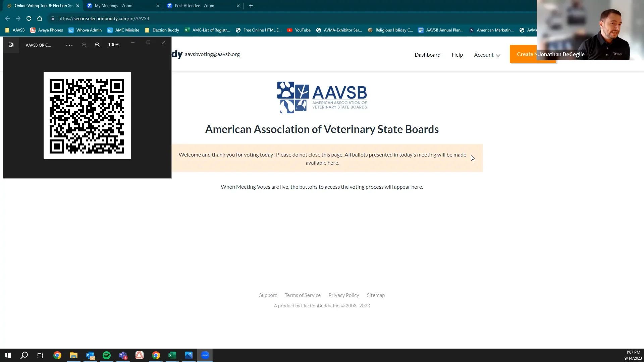
Task: Click the site security padlock in the address bar
Action: point(53,18)
